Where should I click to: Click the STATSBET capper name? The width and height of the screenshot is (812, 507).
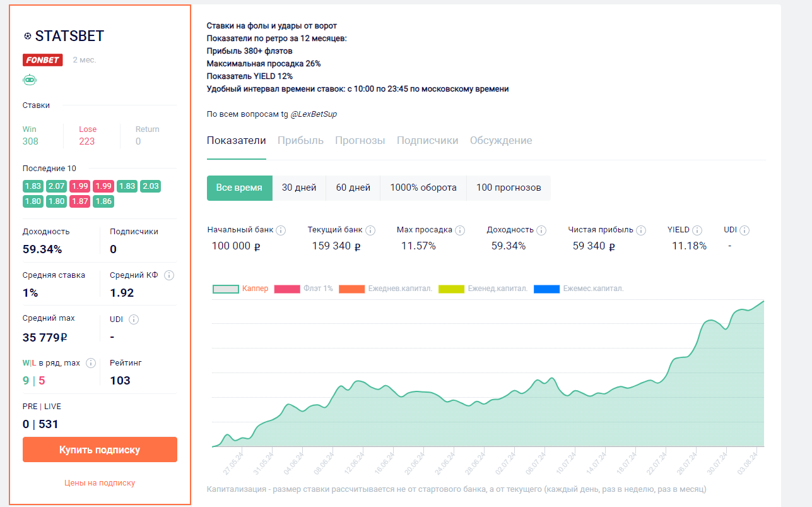coord(69,36)
